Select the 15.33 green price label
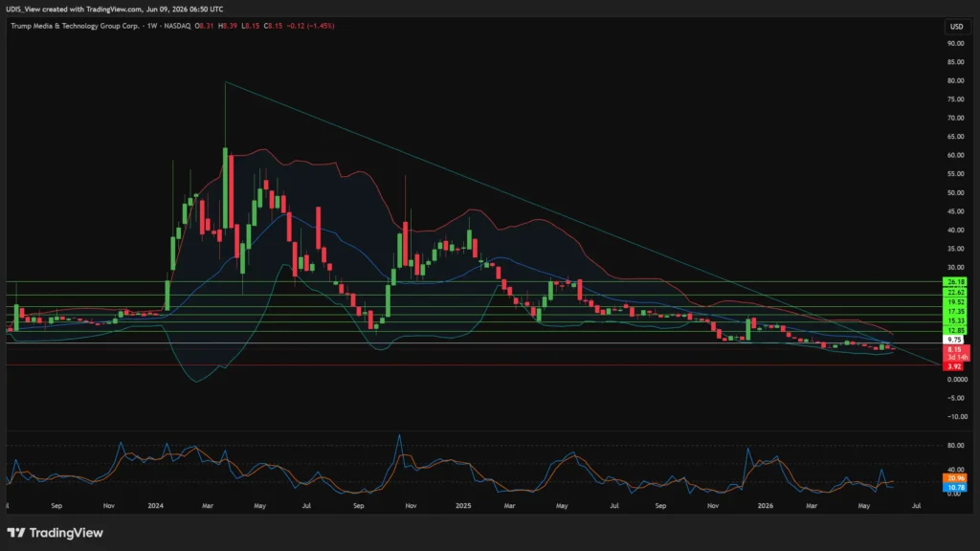The width and height of the screenshot is (980, 551). (956, 320)
